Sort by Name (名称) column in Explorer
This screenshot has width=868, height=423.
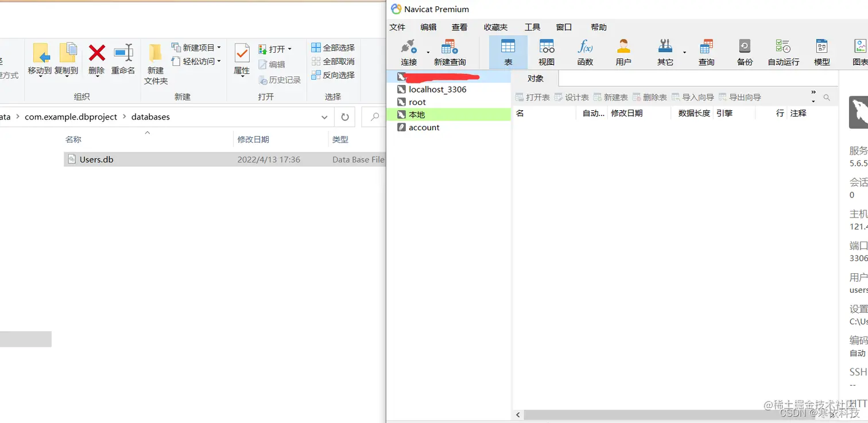coord(73,139)
